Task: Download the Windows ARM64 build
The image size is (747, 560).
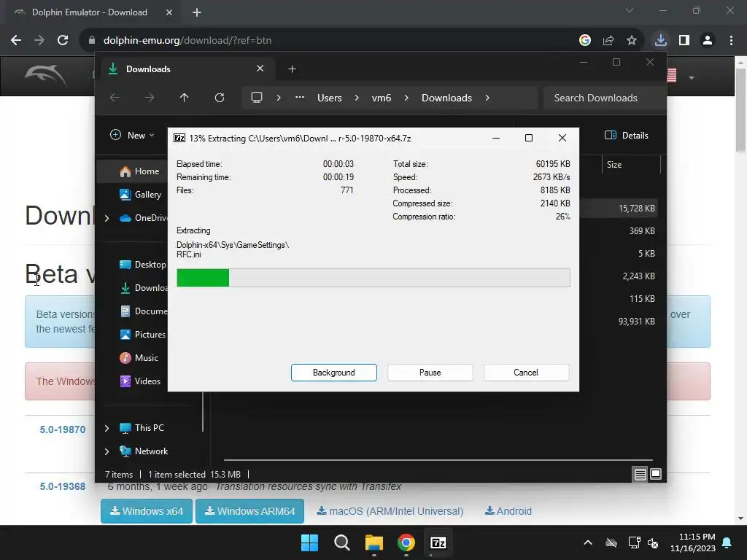Action: coord(249,511)
